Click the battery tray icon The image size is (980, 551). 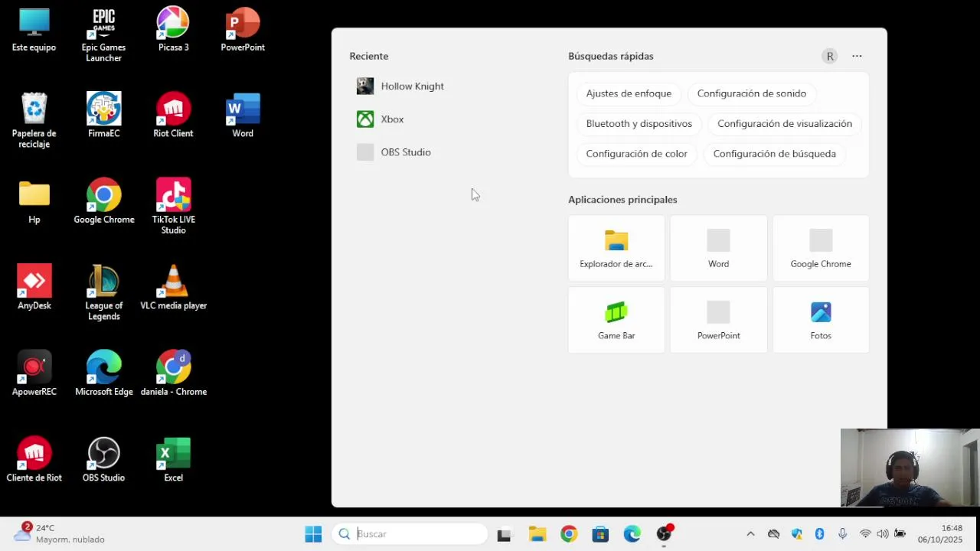900,534
